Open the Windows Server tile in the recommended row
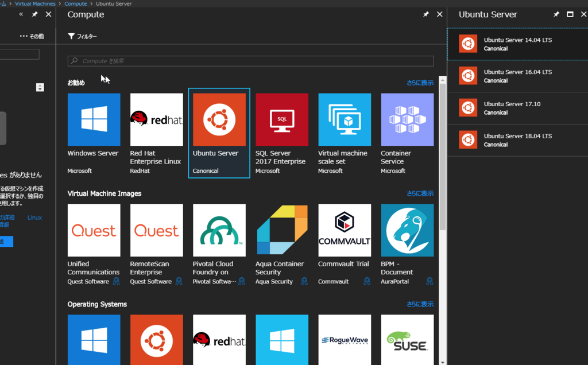This screenshot has width=588, height=365. click(x=94, y=133)
